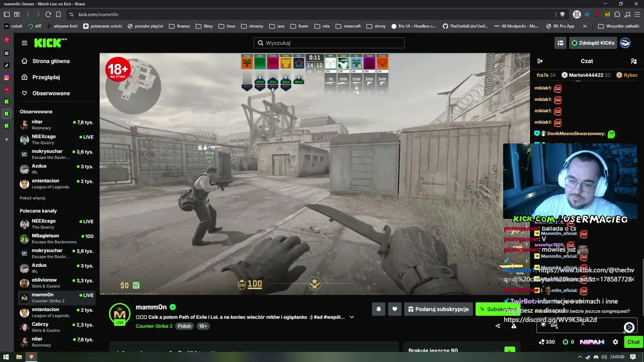This screenshot has width=644, height=362.
Task: Click the Zdobądź KICKs button
Action: (593, 43)
